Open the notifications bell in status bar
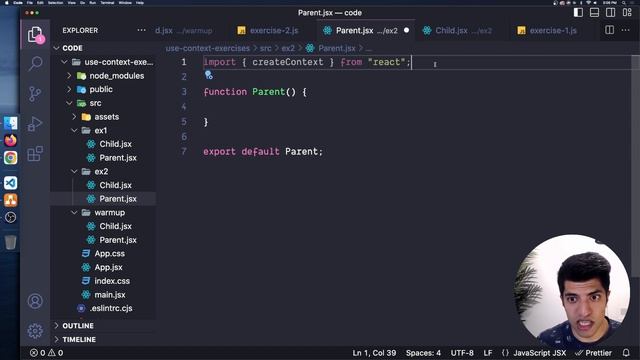 point(626,353)
